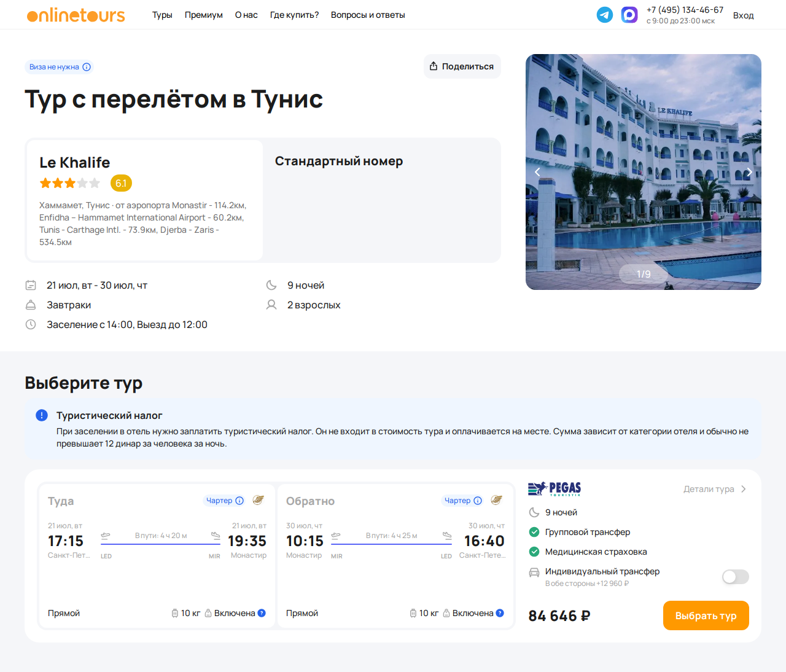Click the info icon next to 'Виза не нужна'
The height and width of the screenshot is (672, 786).
pyautogui.click(x=87, y=67)
